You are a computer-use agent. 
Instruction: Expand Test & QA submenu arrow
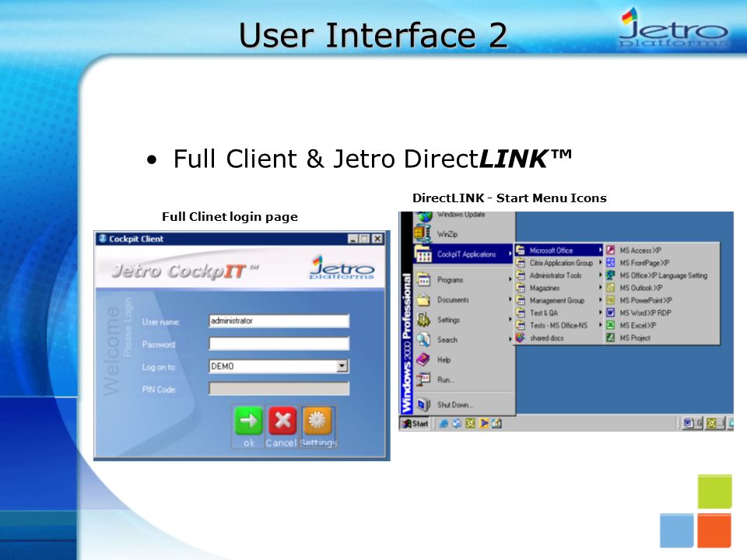600,313
